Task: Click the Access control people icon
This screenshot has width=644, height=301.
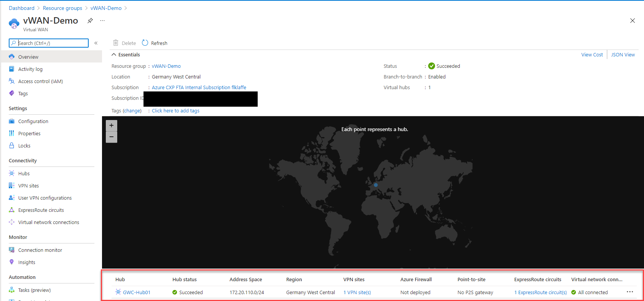Action: pyautogui.click(x=12, y=81)
